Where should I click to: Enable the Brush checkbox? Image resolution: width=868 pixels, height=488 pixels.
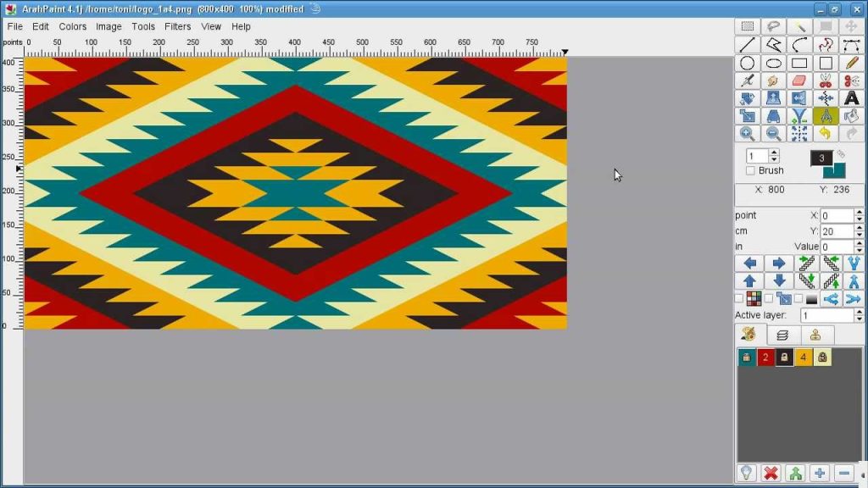tap(749, 170)
